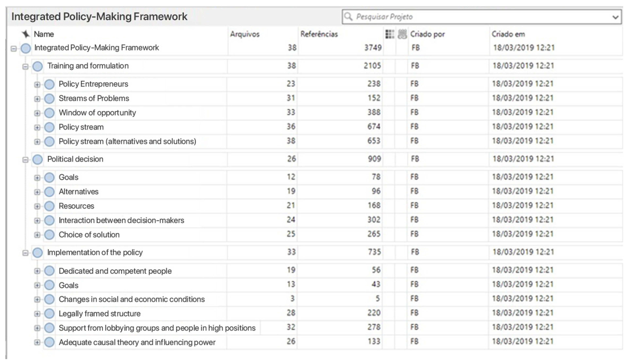Click the Policy Entrepreneurs node circle icon

(49, 84)
